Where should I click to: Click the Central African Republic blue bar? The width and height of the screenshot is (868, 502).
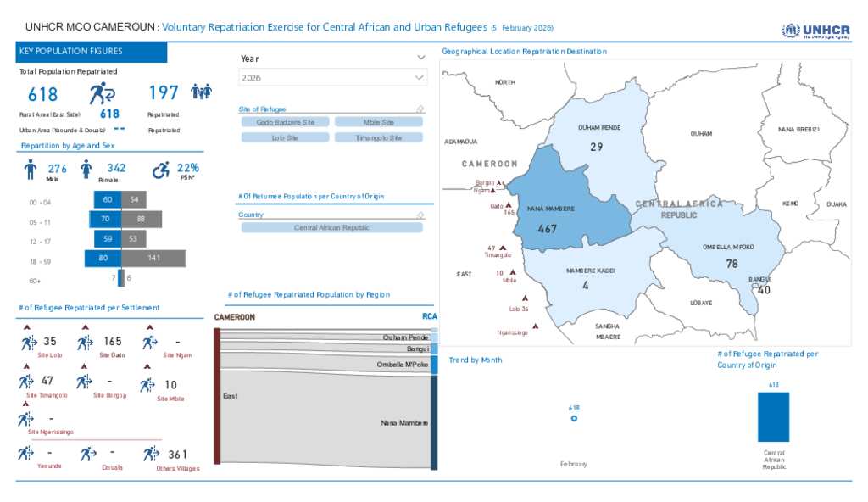point(773,416)
